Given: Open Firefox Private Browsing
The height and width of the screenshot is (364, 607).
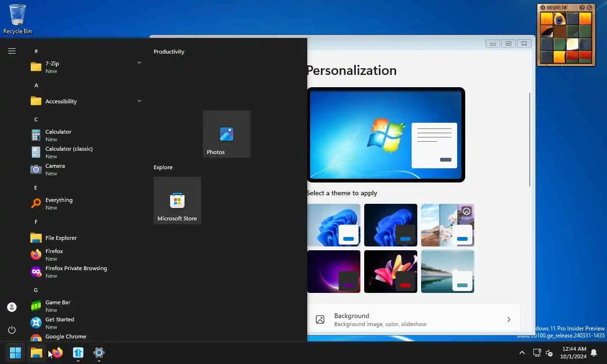Looking at the screenshot, I should [85, 272].
